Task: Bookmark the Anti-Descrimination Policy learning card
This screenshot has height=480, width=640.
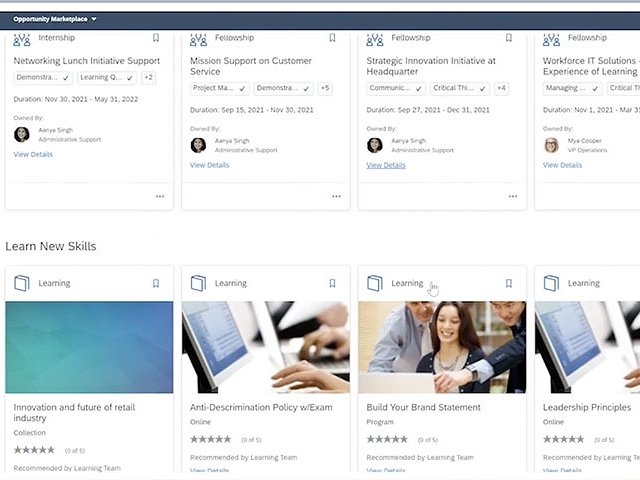Action: (332, 283)
